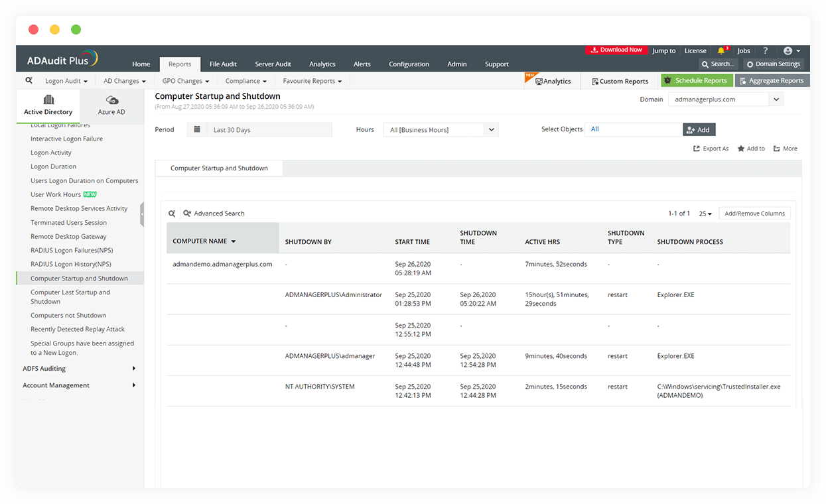Switch to the File Audit tab
The width and height of the screenshot is (826, 504).
tap(223, 64)
